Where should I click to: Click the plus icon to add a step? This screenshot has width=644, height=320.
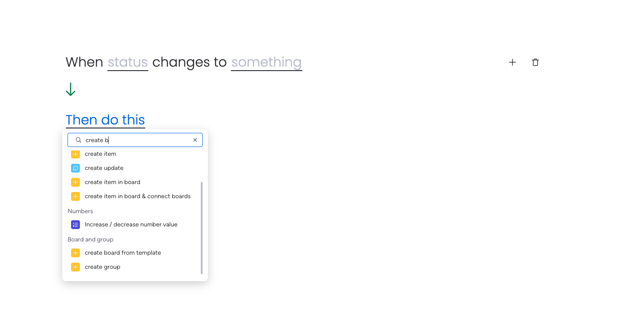coord(512,62)
